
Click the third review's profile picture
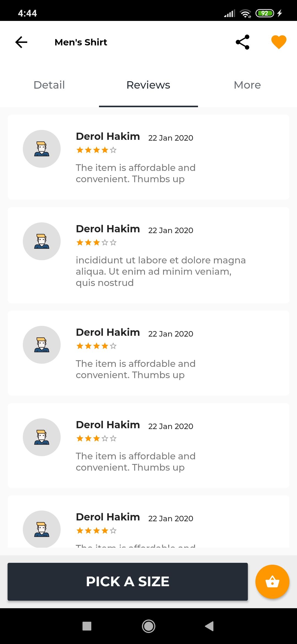pyautogui.click(x=42, y=345)
